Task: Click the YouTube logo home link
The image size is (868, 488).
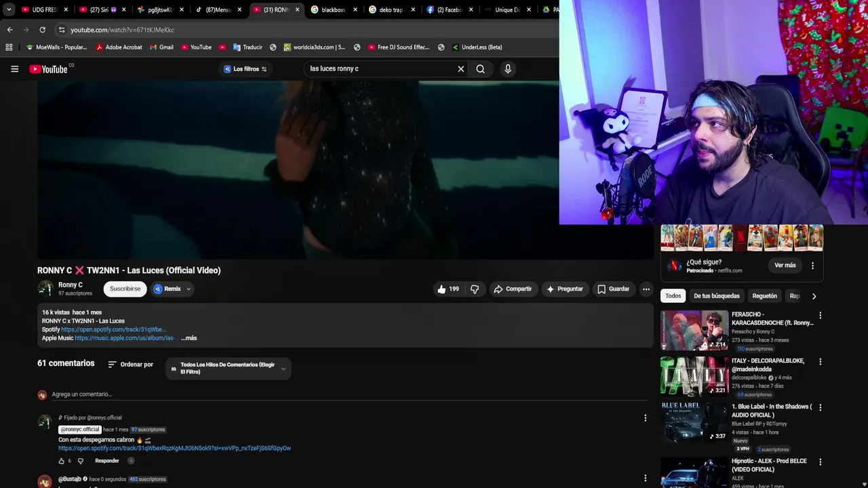Action: pos(49,69)
